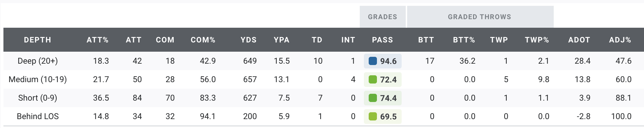This screenshot has height=128, width=644.
Task: Click the green grade swatch beside 74.4
Action: (x=372, y=98)
